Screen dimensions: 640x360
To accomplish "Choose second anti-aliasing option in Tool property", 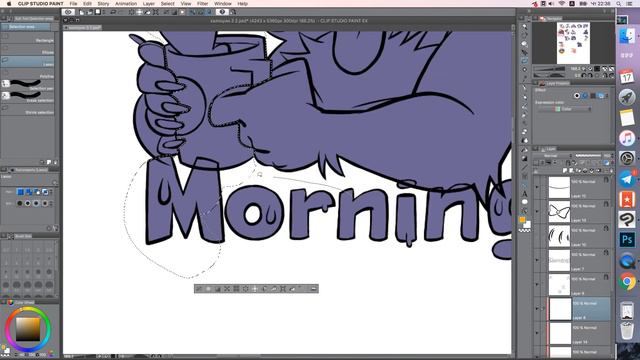I will 28,203.
